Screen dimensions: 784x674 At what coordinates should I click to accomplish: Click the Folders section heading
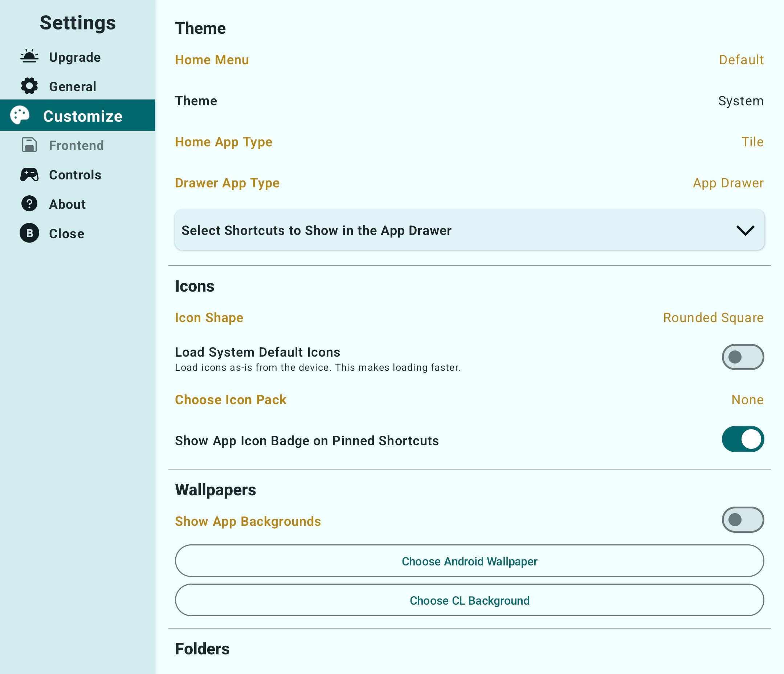coord(202,649)
